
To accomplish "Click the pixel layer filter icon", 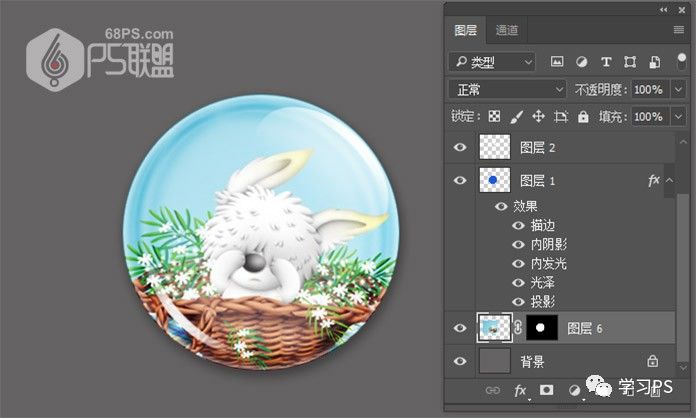I will (x=557, y=62).
